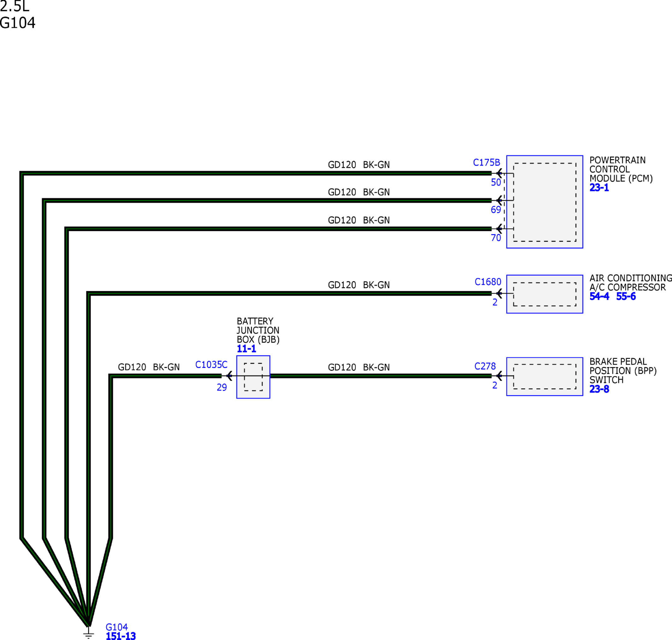The image size is (672, 640).
Task: Select the Brake Pedal Position switch box
Action: coord(544,376)
